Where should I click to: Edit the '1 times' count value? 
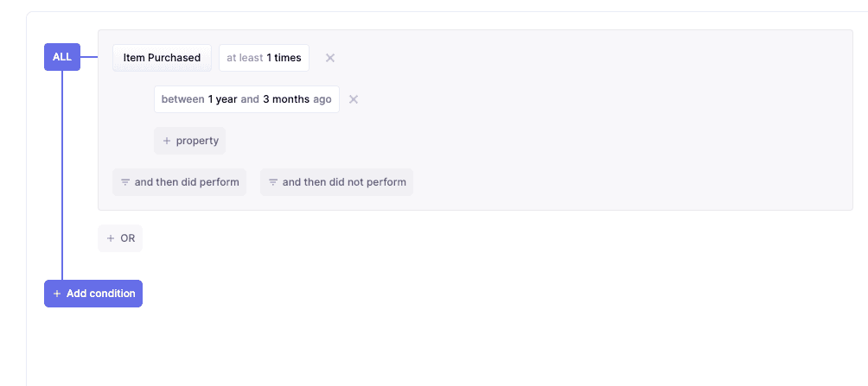(284, 58)
